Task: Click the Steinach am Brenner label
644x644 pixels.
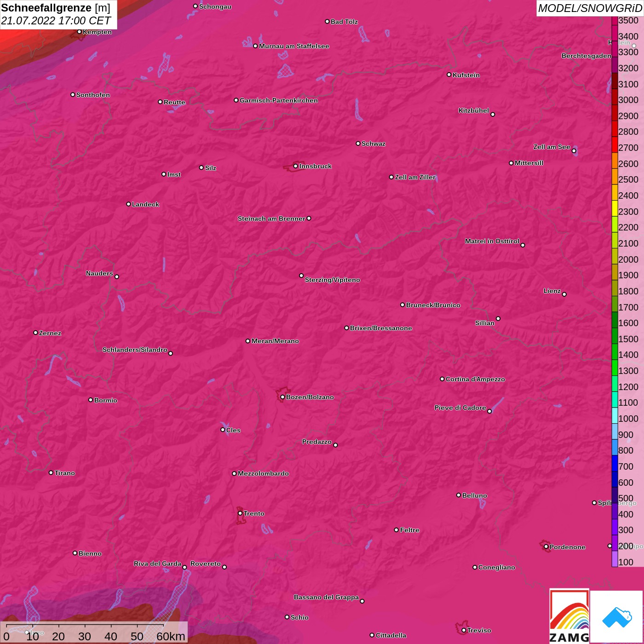Action: (x=271, y=218)
